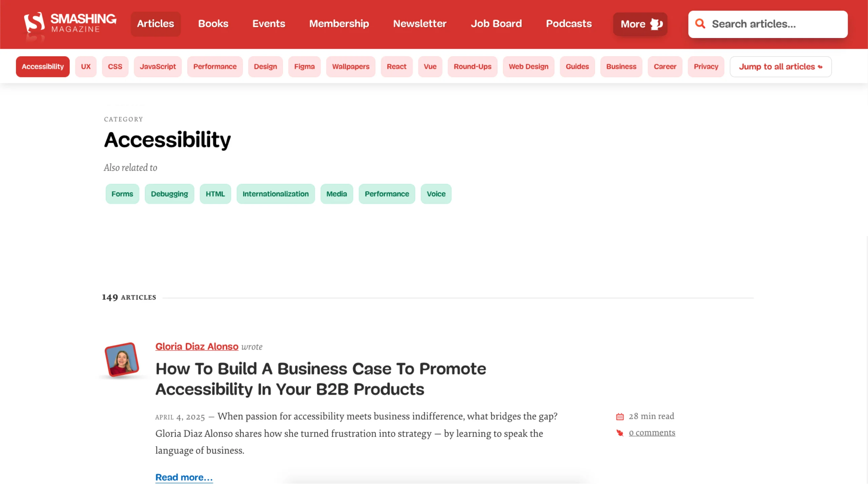This screenshot has width=868, height=484.
Task: Open the green Performance related tag
Action: tap(387, 194)
